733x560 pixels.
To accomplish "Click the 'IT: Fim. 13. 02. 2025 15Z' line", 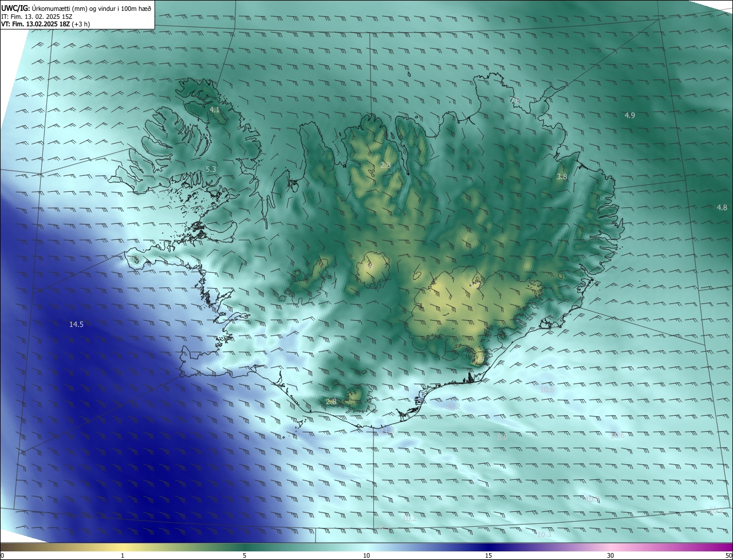I will tap(37, 17).
